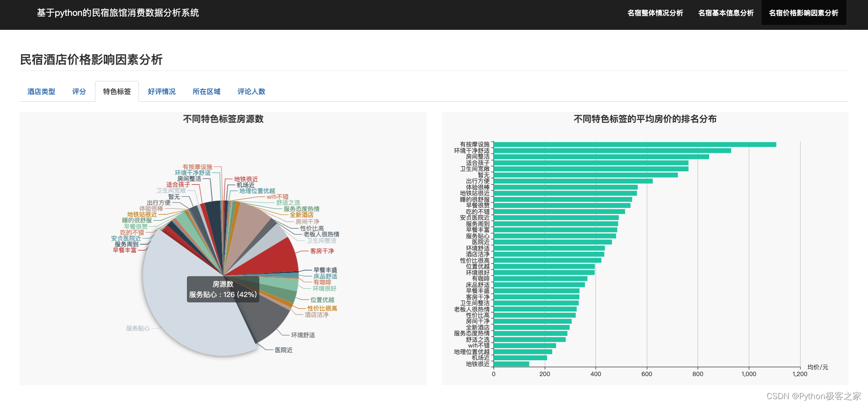Viewport: 868px width, 405px height.
Task: Click the 有咖啡 label beside the pie chart
Action: [322, 282]
